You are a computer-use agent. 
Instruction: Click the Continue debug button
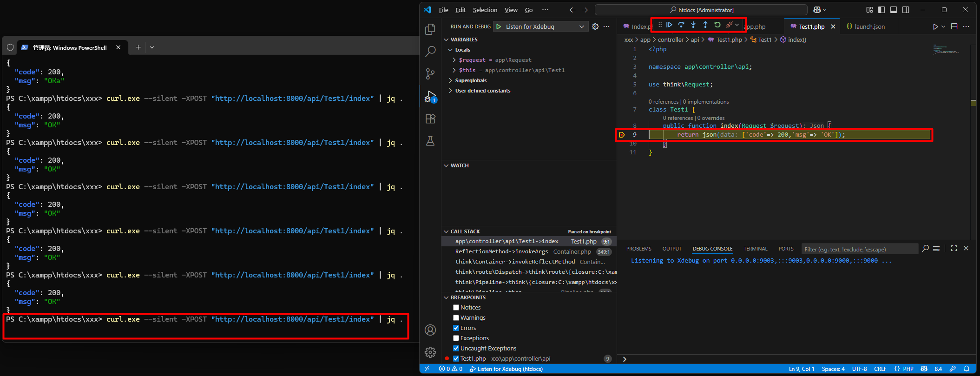(x=669, y=25)
